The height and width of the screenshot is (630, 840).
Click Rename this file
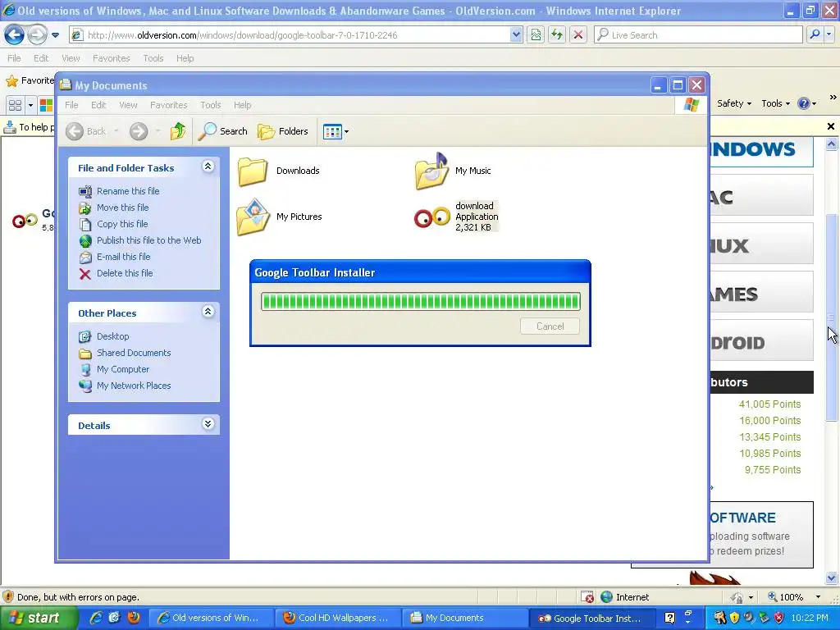point(128,191)
